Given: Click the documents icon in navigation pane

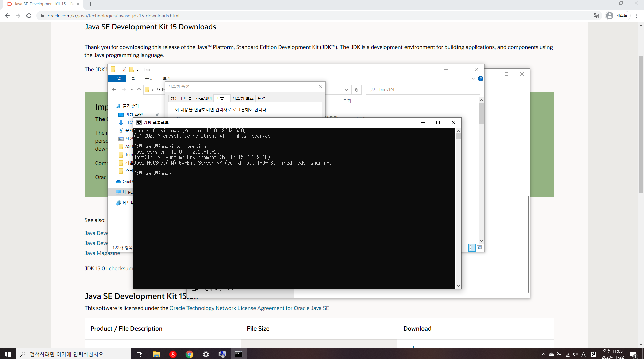Looking at the screenshot, I should click(121, 130).
